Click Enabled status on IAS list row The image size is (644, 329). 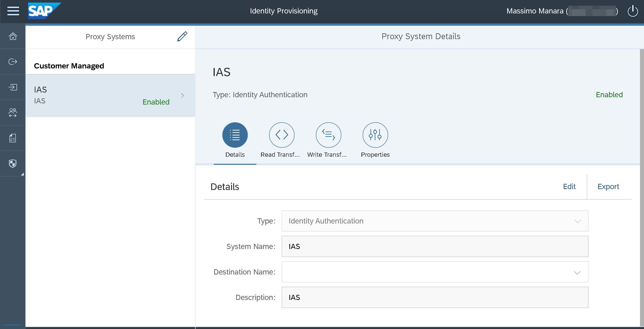click(x=156, y=102)
